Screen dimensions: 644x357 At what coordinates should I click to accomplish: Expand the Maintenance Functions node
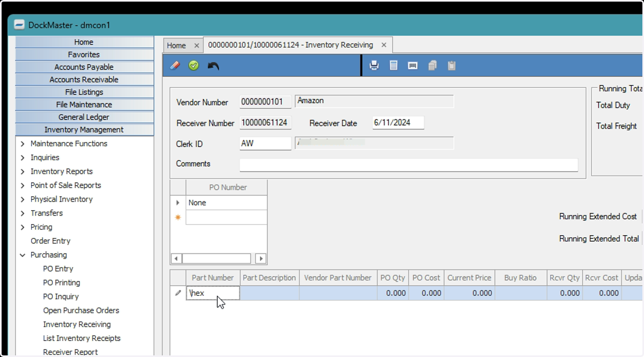[x=23, y=144]
